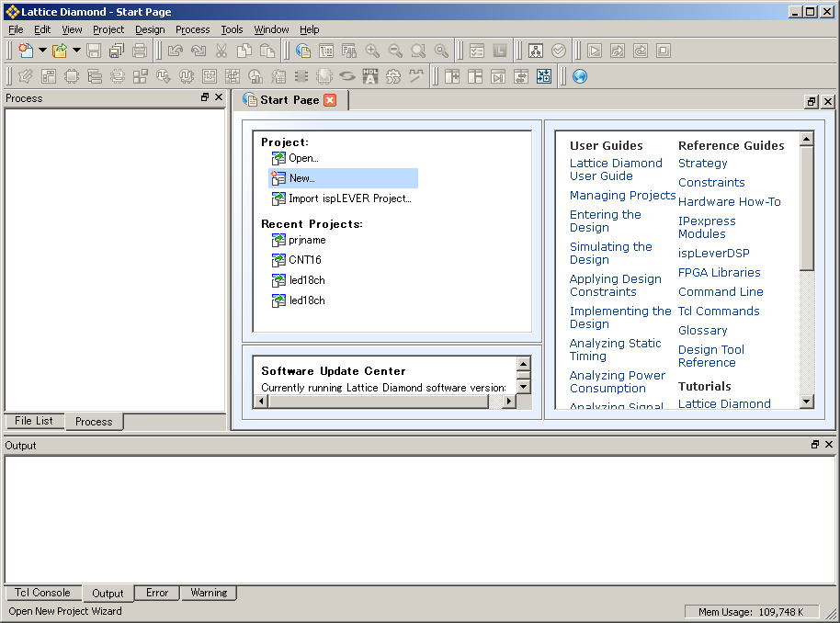Switch to the Error tab
The height and width of the screenshot is (623, 840).
(x=157, y=593)
